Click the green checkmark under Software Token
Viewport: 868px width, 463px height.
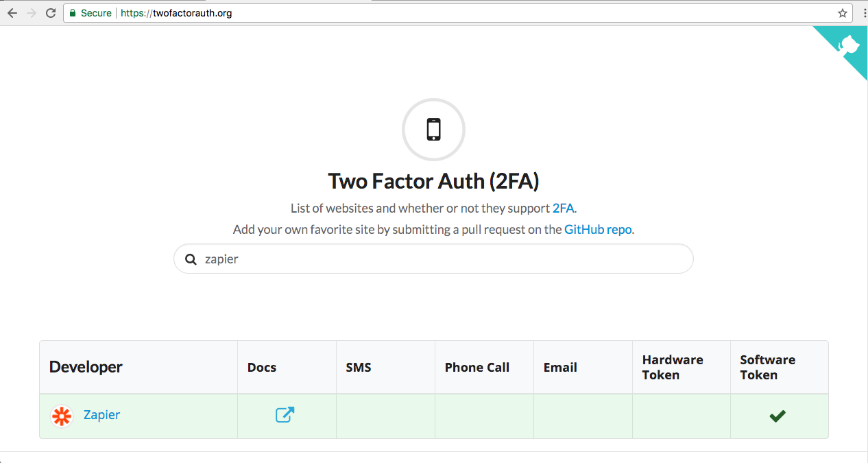(778, 415)
